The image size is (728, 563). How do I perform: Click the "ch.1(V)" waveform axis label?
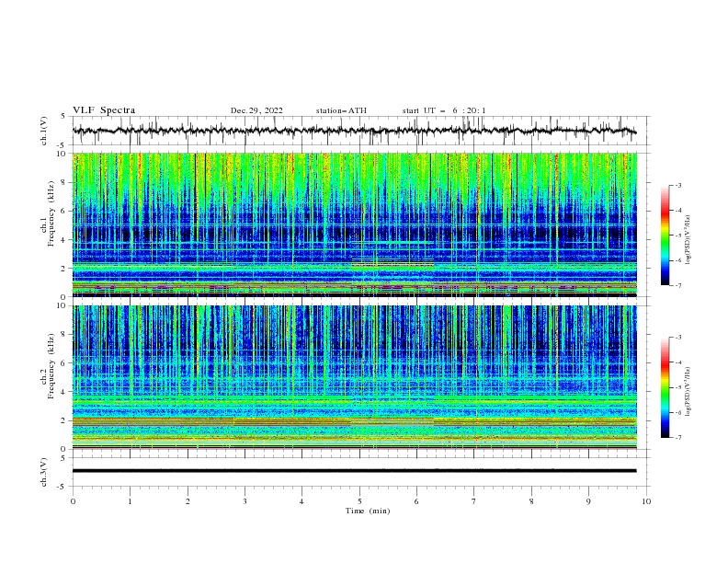44,131
